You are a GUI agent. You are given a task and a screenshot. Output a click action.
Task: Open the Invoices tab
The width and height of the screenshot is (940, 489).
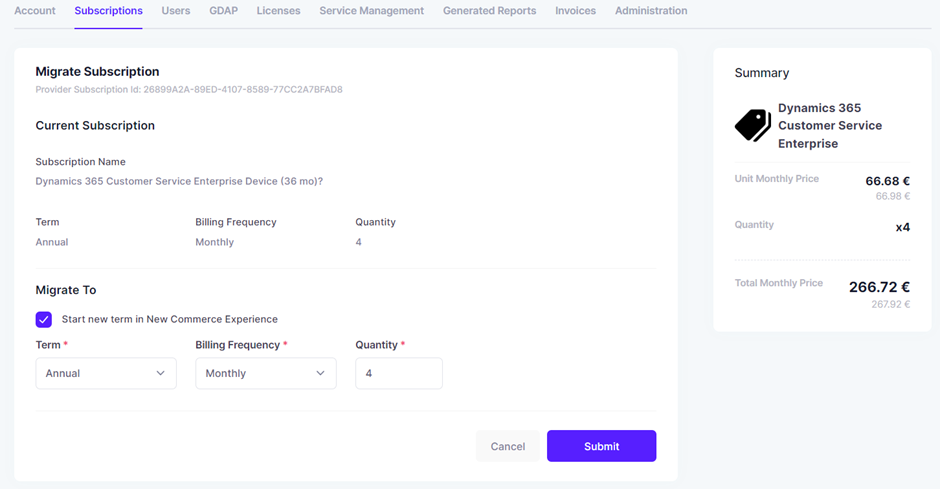click(576, 11)
